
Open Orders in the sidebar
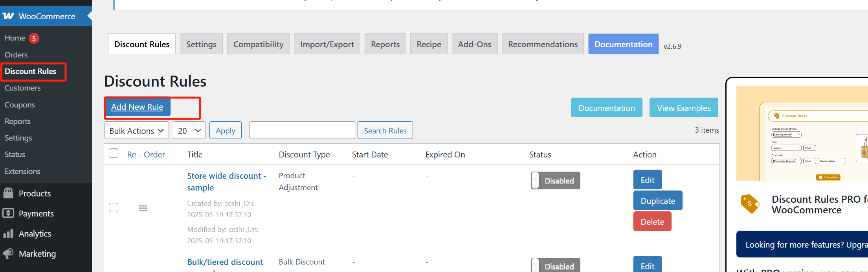coord(16,55)
